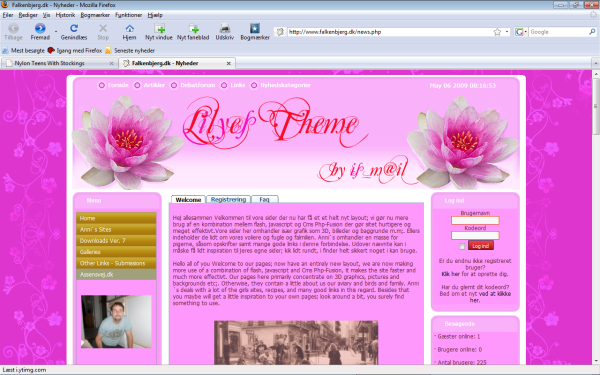600x375 pixels.
Task: Open the Bogmærker toolbar icon
Action: coord(255,28)
